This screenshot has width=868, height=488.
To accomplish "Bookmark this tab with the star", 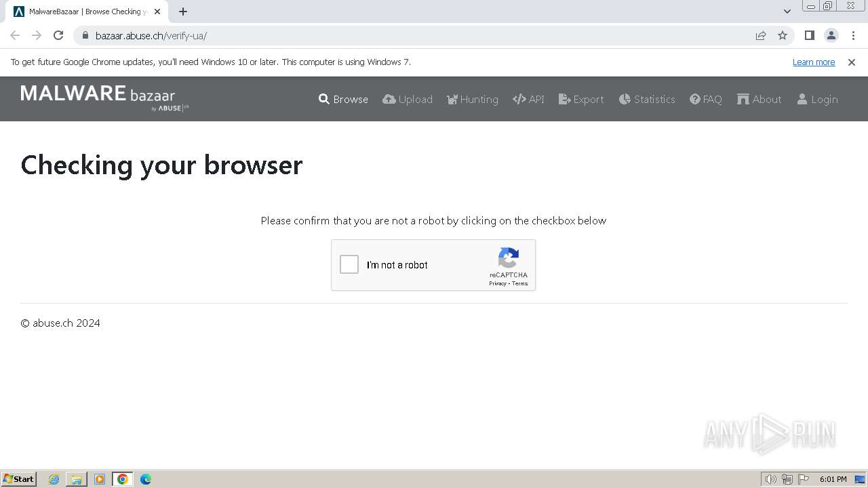I will (783, 35).
